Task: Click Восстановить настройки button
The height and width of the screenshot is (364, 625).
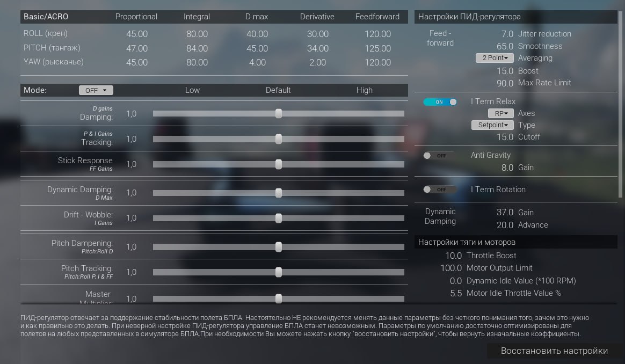Action: 554,351
